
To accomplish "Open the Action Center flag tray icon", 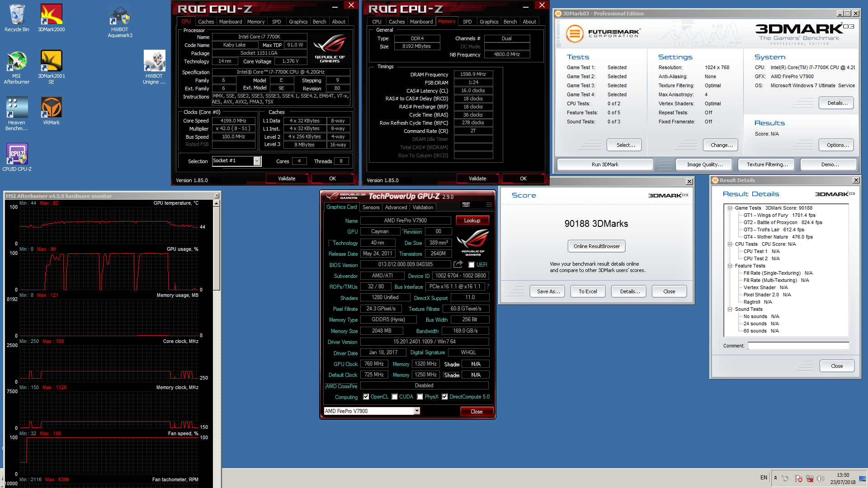I will click(x=798, y=479).
